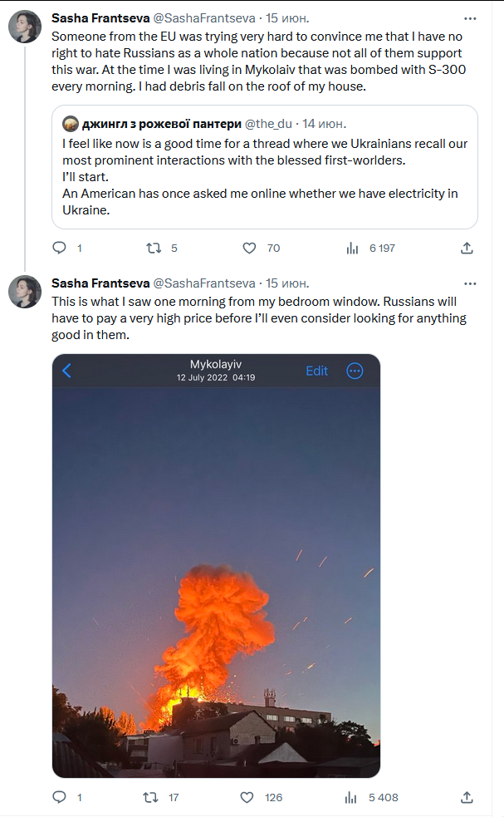504x817 pixels.
Task: Open Sasha Frantseva's avatar on second tweet
Action: tap(25, 292)
